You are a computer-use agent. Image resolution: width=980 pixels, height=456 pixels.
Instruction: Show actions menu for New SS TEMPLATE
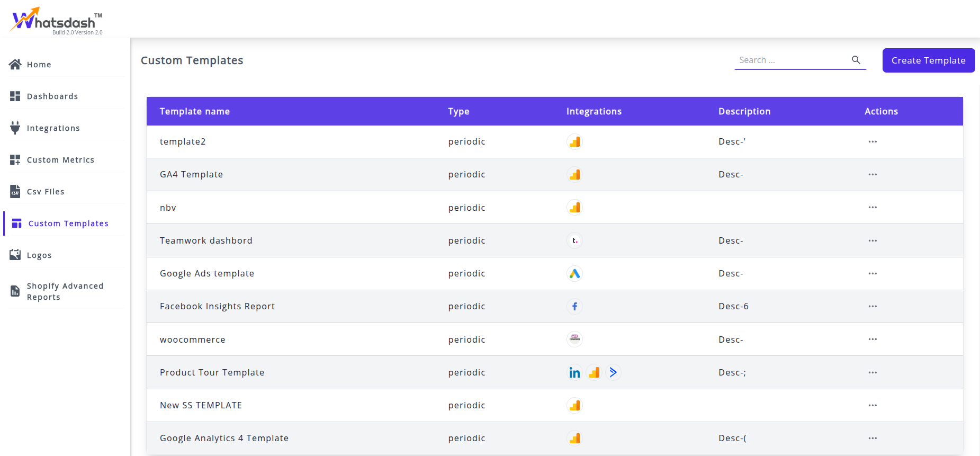(873, 406)
